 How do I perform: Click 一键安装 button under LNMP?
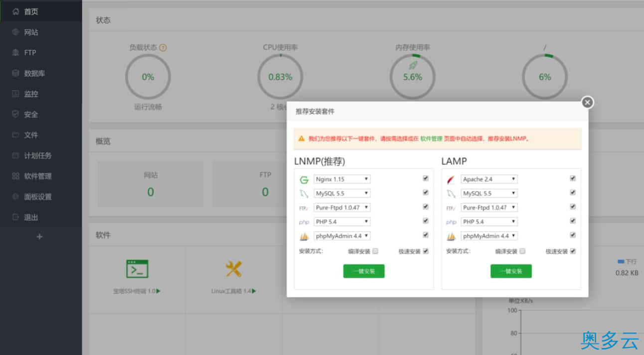click(x=364, y=271)
